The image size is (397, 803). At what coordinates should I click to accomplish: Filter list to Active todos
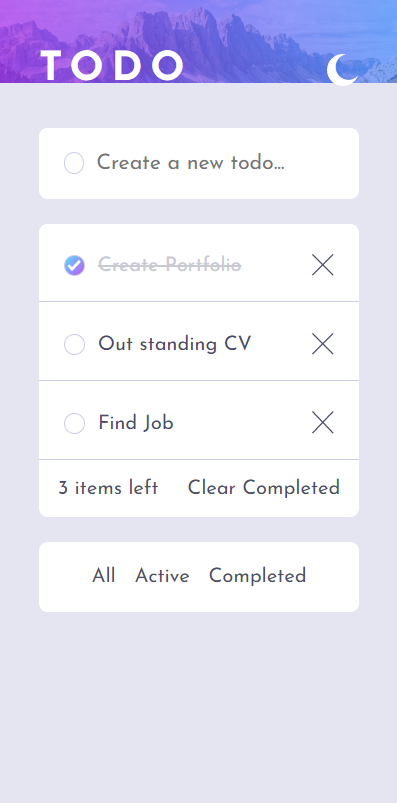tap(162, 576)
